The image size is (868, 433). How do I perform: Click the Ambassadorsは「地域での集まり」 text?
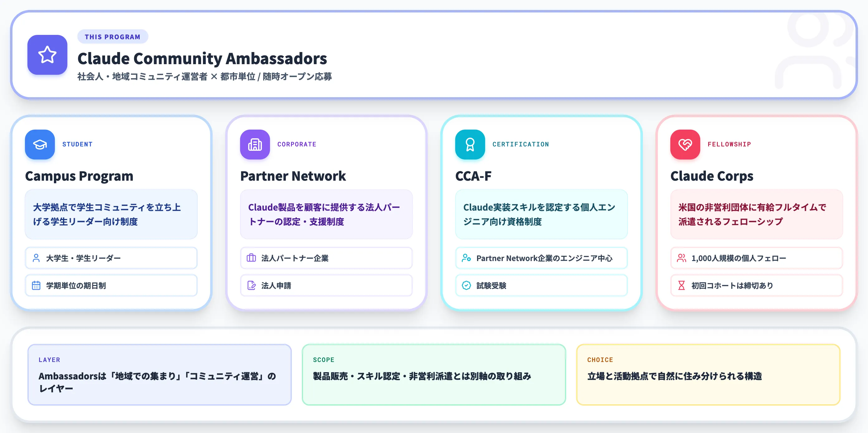pos(157,382)
